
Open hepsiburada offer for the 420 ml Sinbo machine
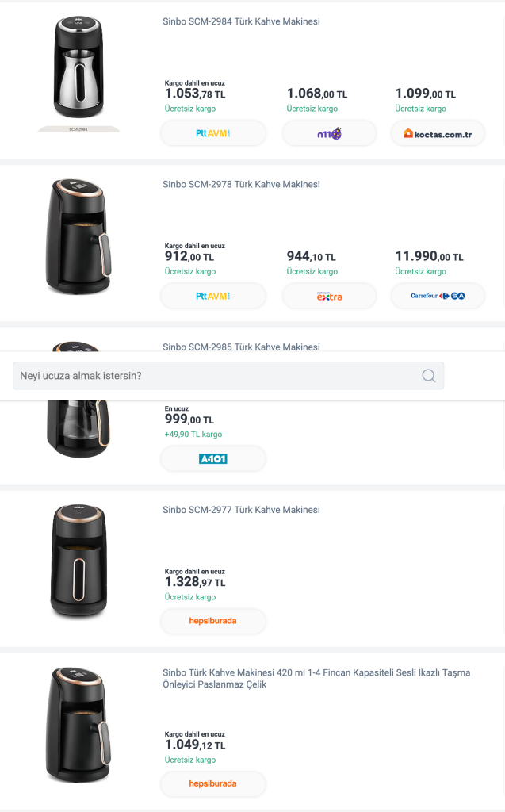coord(213,783)
